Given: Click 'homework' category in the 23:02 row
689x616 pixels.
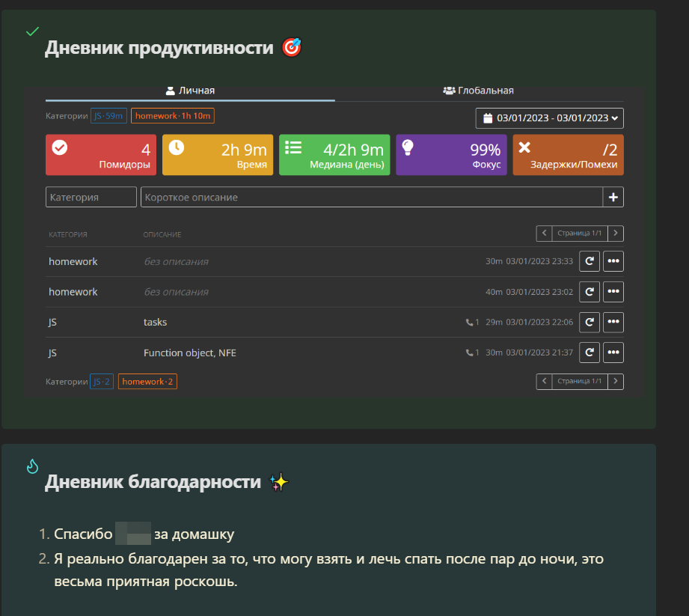Looking at the screenshot, I should pos(73,292).
